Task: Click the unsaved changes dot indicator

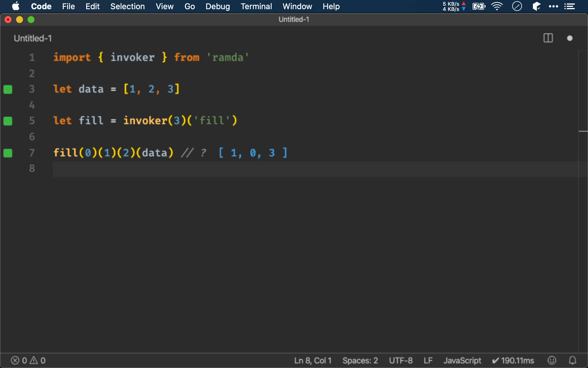Action: click(x=570, y=38)
